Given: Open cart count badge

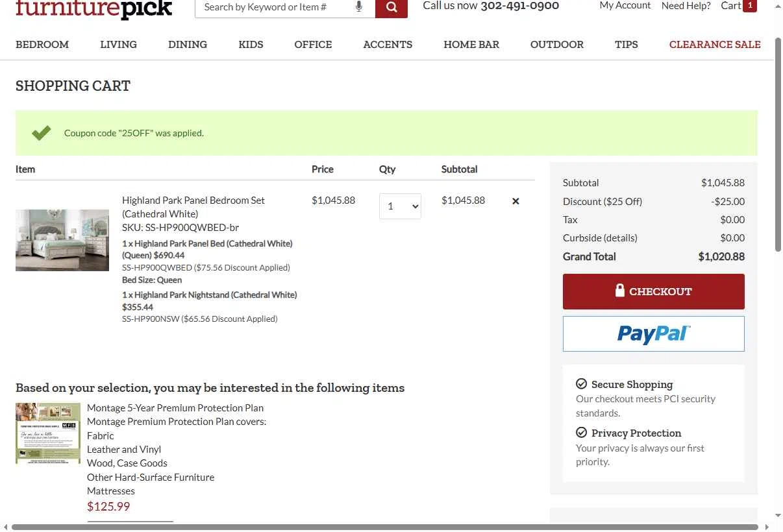Looking at the screenshot, I should click(750, 6).
